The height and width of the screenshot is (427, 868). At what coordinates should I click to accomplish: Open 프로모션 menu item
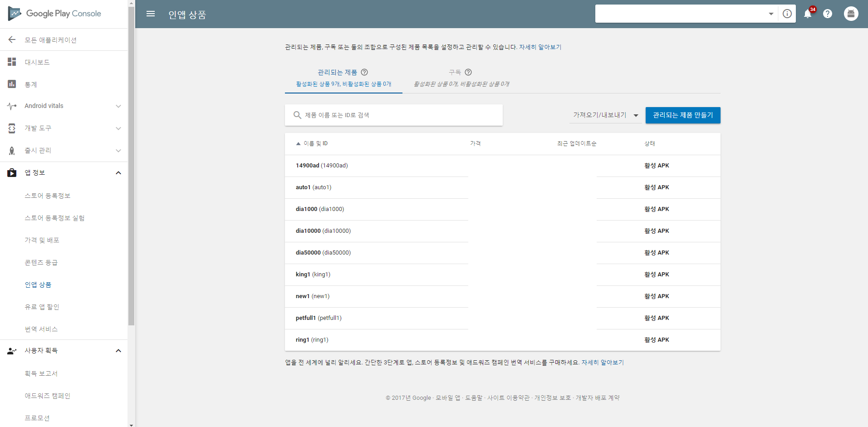pos(37,418)
